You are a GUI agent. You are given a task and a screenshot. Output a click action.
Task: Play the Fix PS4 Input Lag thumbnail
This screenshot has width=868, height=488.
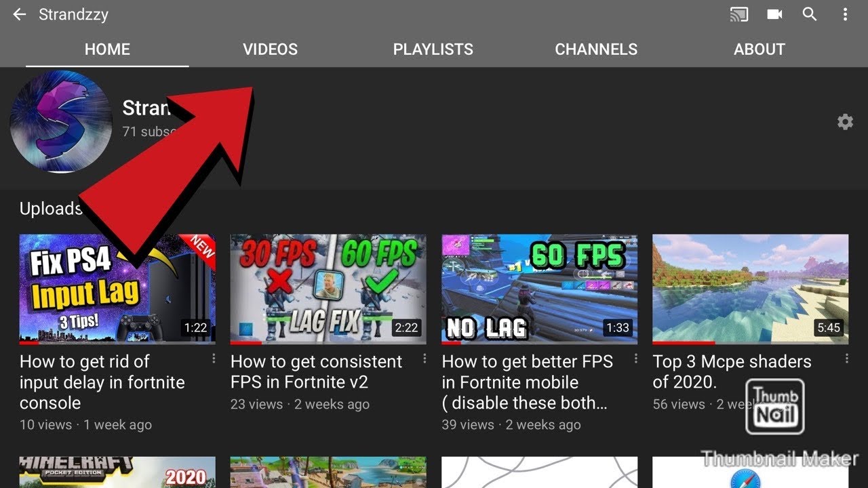pyautogui.click(x=117, y=289)
